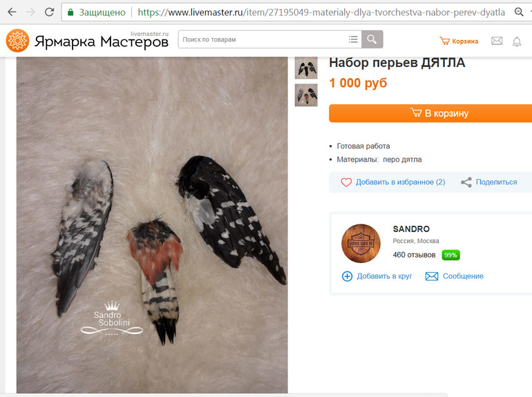
Task: Send Сообщение to the seller
Action: coord(455,276)
